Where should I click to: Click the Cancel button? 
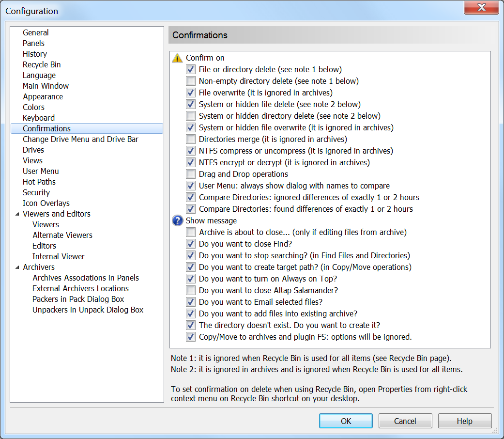pyautogui.click(x=405, y=421)
